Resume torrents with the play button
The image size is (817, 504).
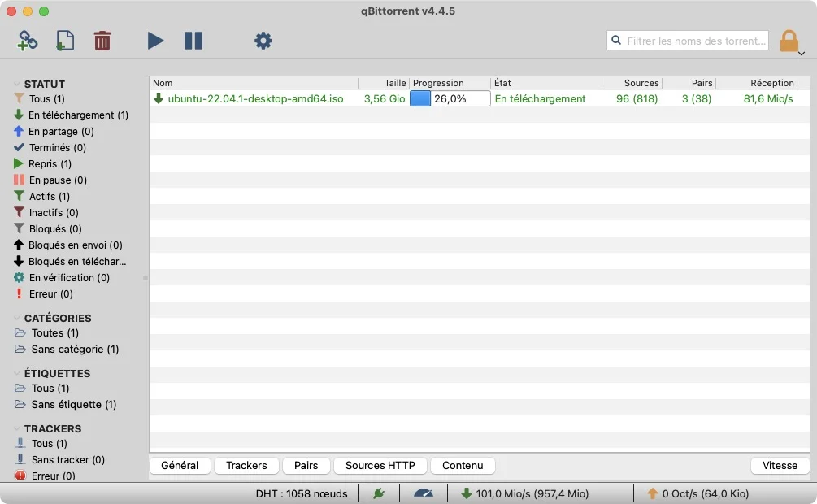pos(155,41)
